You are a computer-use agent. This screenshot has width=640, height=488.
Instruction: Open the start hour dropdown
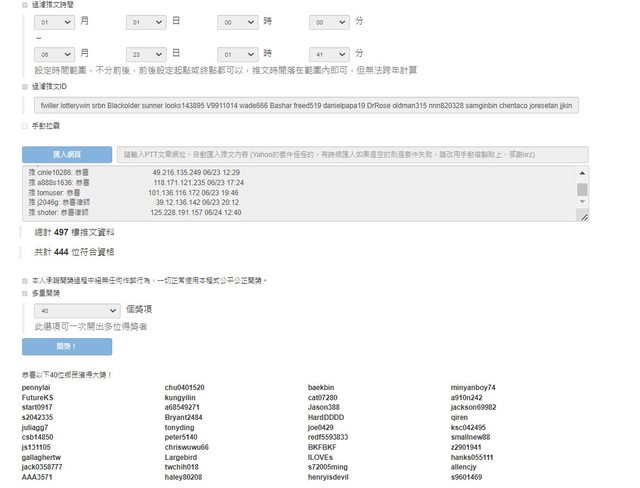tap(239, 21)
